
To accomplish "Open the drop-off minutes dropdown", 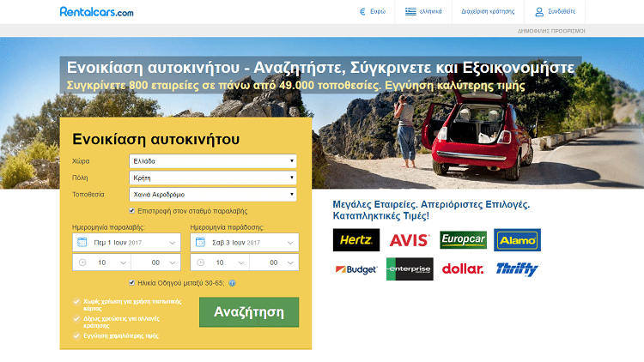I will point(275,262).
